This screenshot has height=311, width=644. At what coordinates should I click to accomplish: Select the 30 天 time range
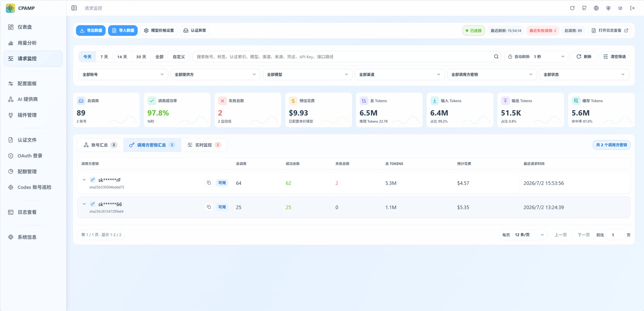point(141,57)
